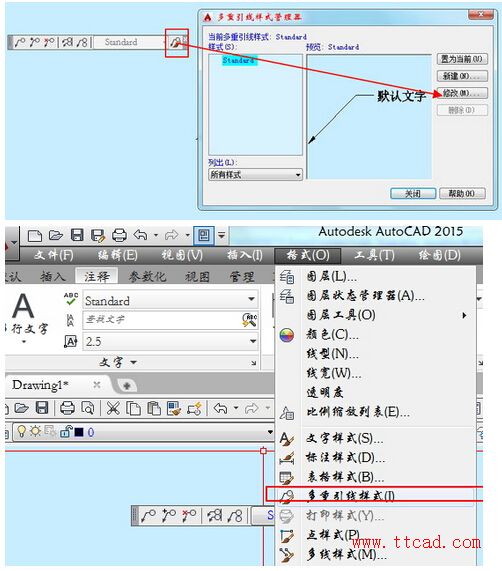The height and width of the screenshot is (571, 502).
Task: Toggle layer 0 on/off lightbulb
Action: pyautogui.click(x=22, y=432)
